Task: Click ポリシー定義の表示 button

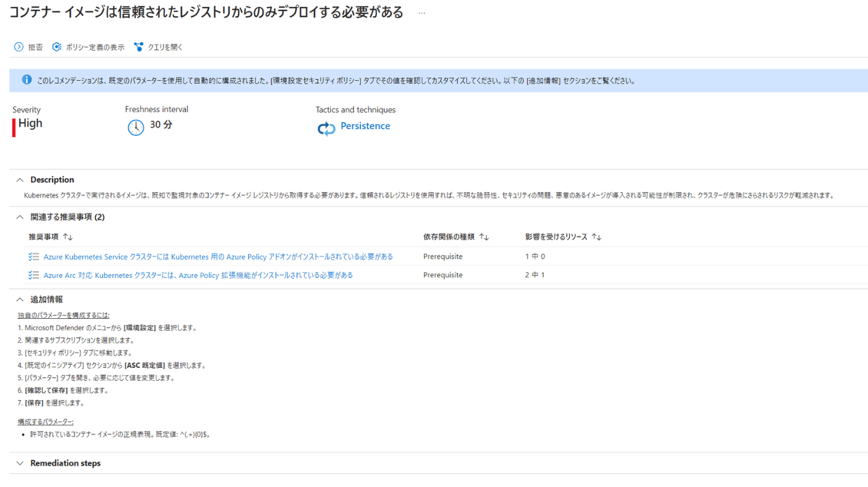Action: tap(88, 47)
